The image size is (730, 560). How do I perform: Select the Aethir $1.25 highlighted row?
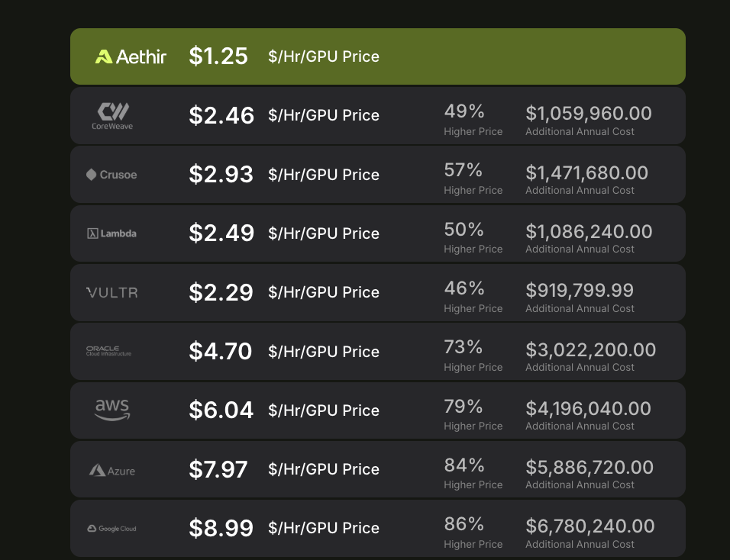[377, 56]
